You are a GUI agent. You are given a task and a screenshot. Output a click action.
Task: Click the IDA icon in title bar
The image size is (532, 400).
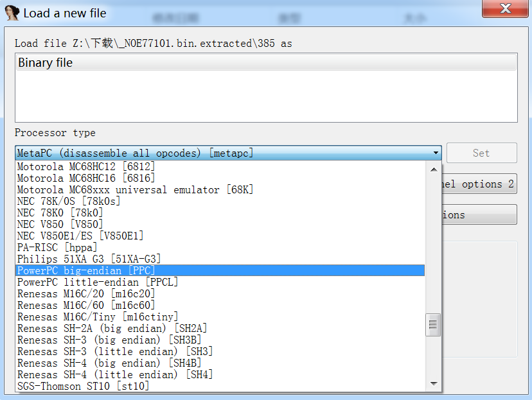12,12
